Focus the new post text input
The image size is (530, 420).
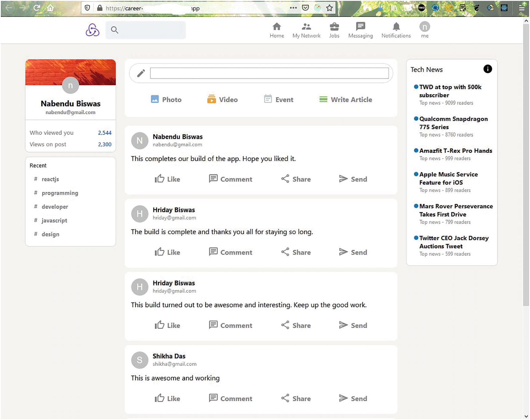[269, 73]
